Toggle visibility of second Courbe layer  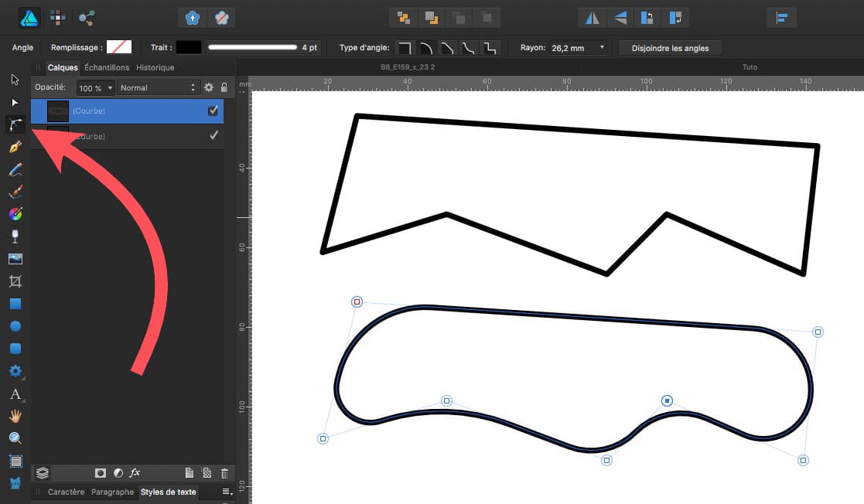213,135
